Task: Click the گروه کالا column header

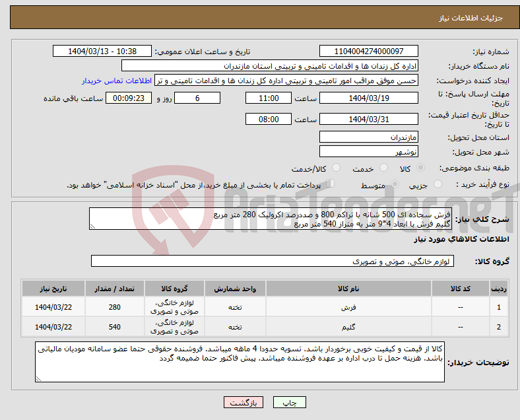Action: pyautogui.click(x=174, y=289)
